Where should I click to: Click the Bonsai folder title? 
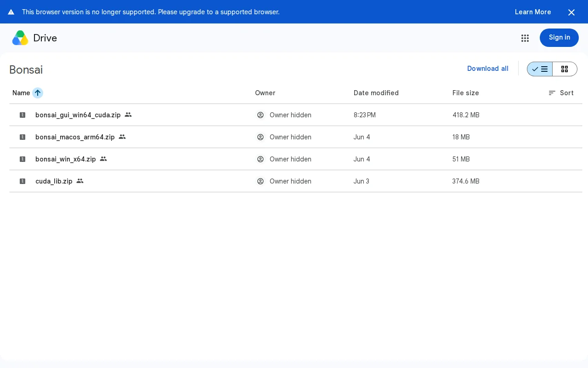[26, 69]
